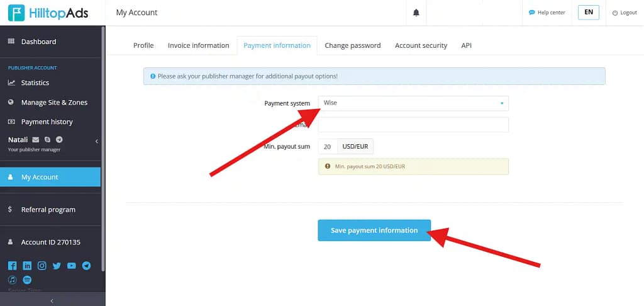Screen dimensions: 644x306
Task: Open the YouTube icon in sidebar
Action: click(72, 266)
